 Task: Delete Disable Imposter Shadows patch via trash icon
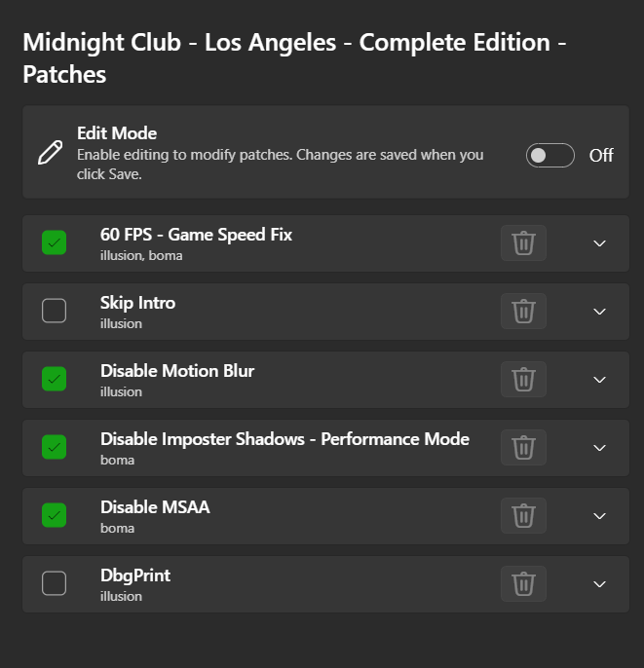point(523,447)
